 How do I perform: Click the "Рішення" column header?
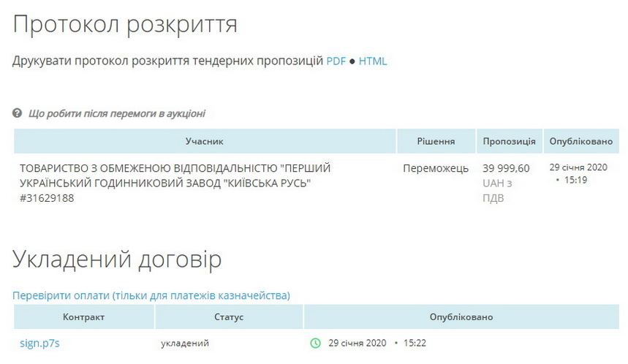coord(436,141)
